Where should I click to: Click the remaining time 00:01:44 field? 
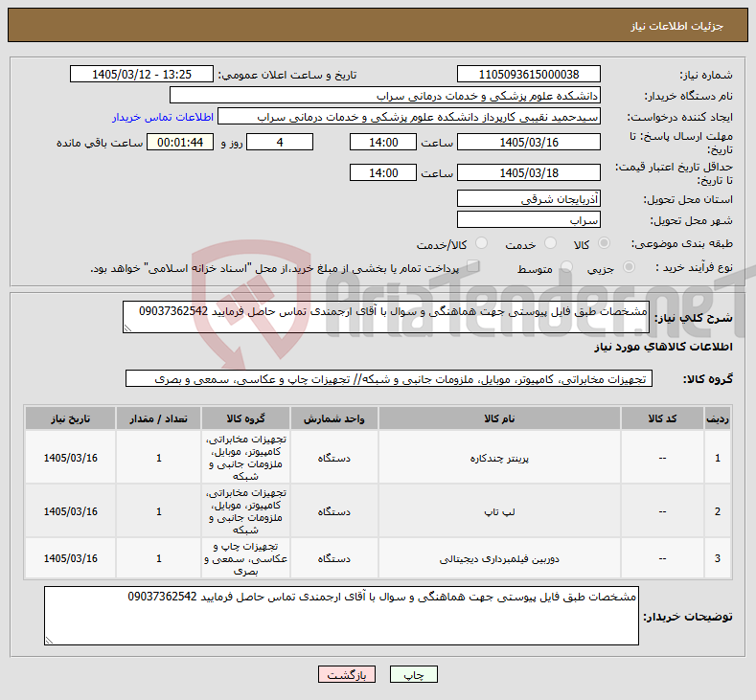coord(180,142)
